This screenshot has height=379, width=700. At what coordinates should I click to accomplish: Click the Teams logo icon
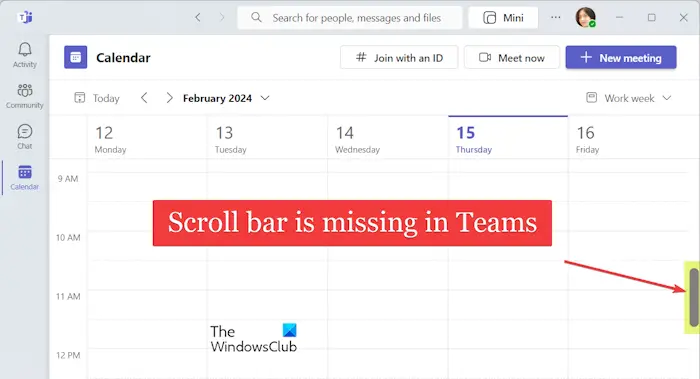pyautogui.click(x=25, y=17)
